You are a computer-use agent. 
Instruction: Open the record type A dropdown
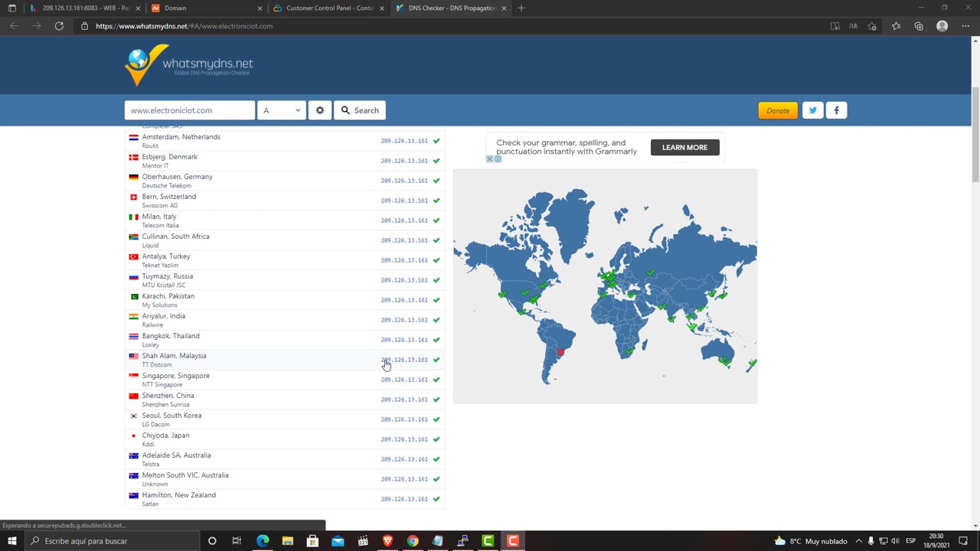tap(281, 110)
